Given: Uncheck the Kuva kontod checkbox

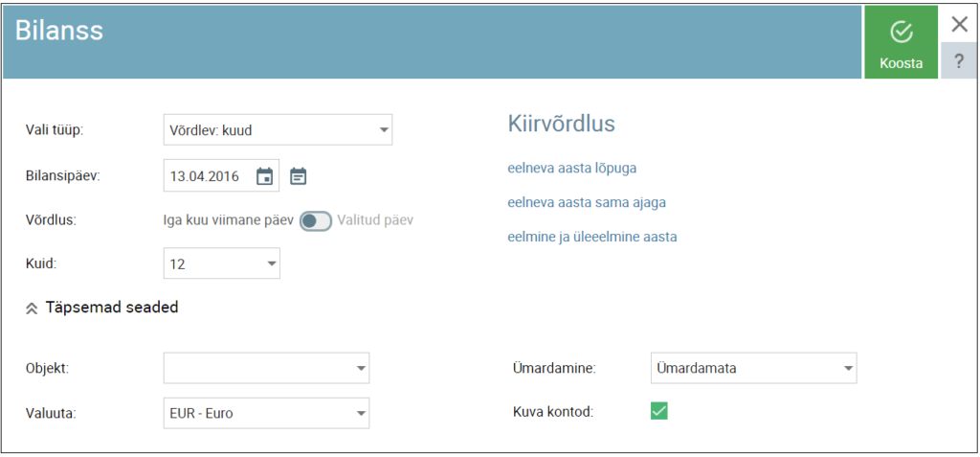Looking at the screenshot, I should tap(658, 411).
